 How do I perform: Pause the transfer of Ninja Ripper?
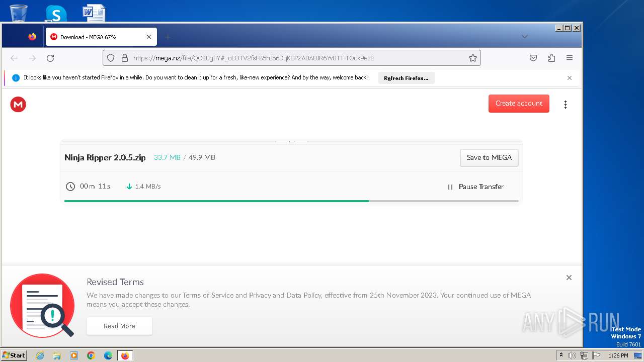pyautogui.click(x=475, y=187)
